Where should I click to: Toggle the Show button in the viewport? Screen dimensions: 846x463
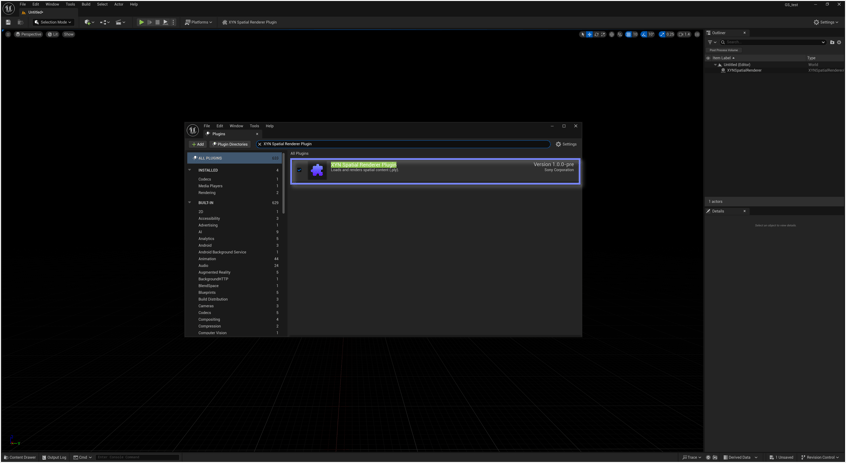click(69, 34)
